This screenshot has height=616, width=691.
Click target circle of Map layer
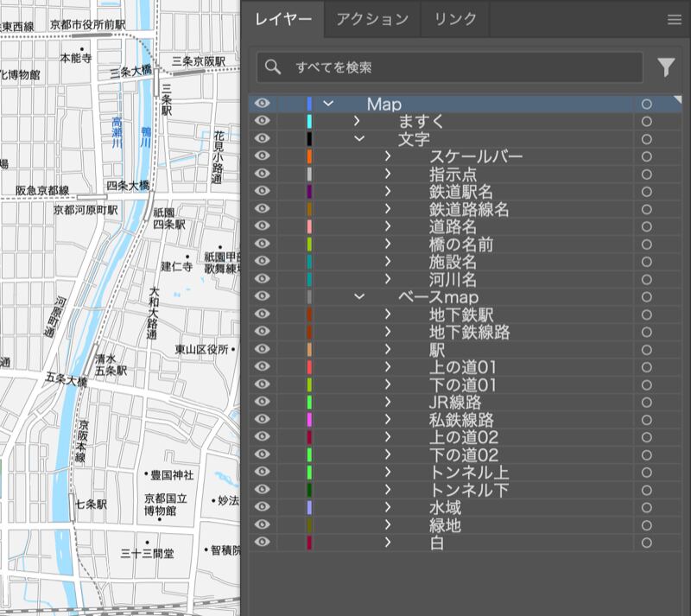[646, 104]
